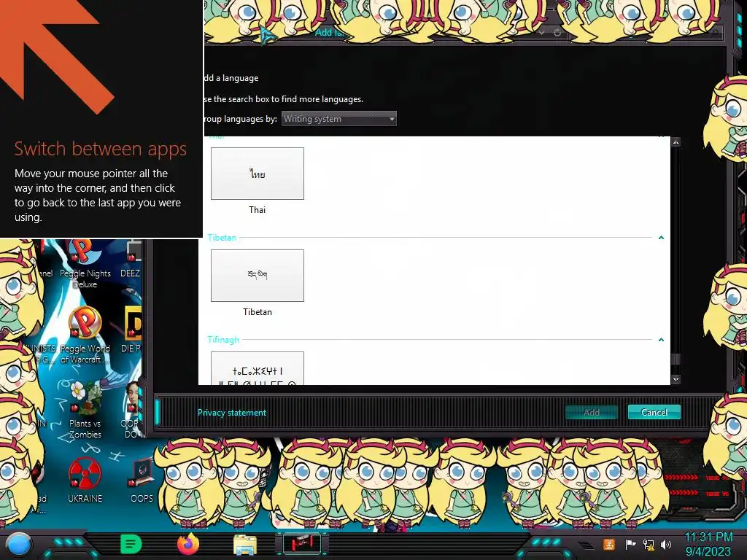
Task: Select the Thai language tile
Action: (258, 174)
